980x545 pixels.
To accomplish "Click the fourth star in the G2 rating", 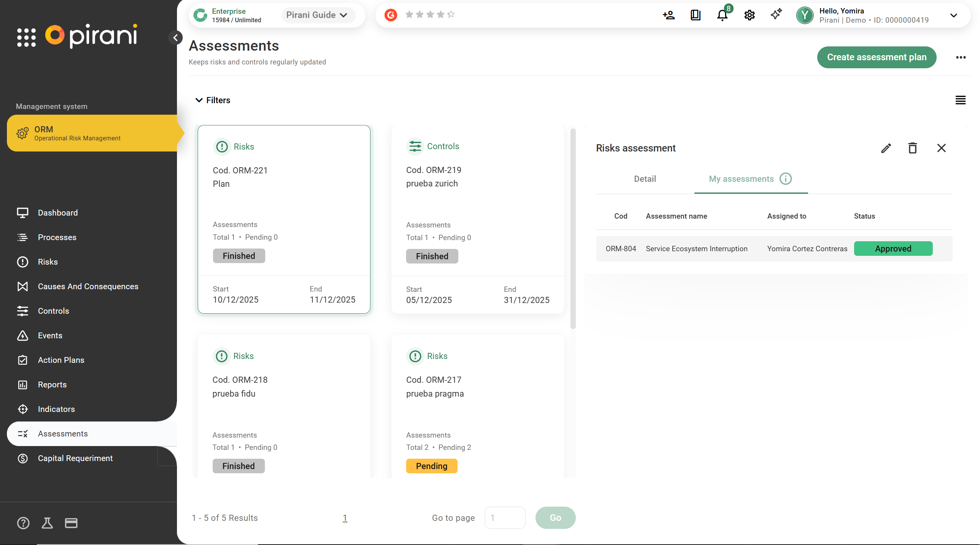I will tap(441, 15).
